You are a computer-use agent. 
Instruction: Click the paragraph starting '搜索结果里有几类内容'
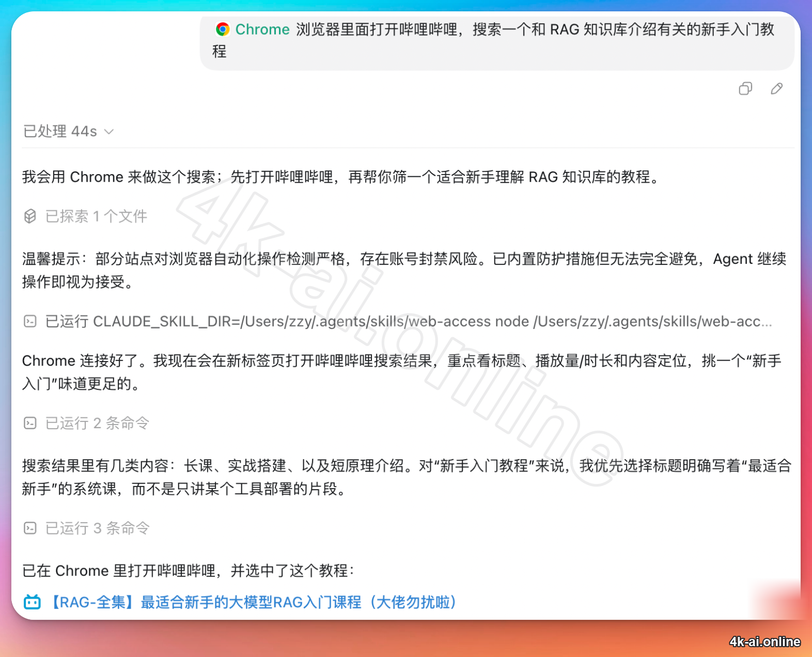(x=407, y=477)
